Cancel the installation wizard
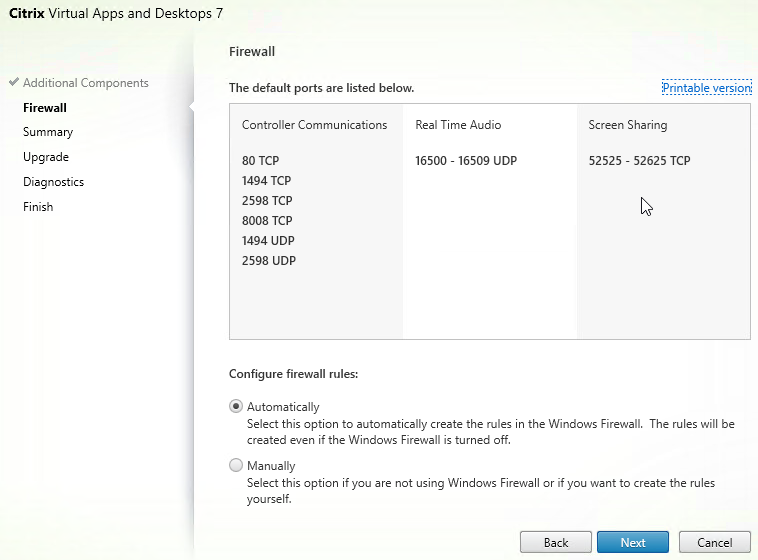 (x=714, y=542)
